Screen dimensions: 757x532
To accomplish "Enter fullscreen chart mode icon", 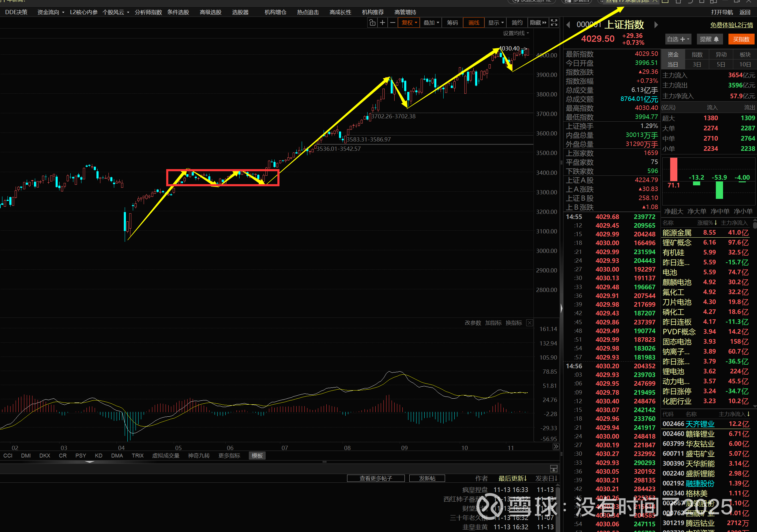I will [554, 23].
